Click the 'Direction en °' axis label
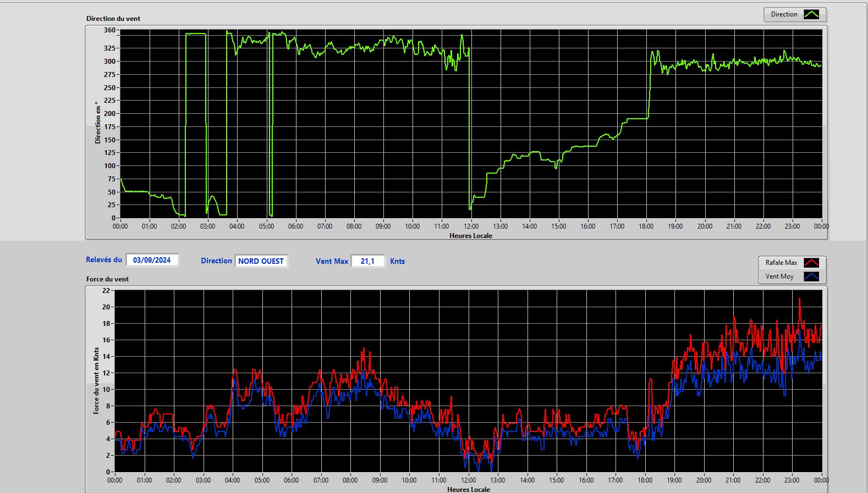This screenshot has height=493, width=868. coord(98,123)
